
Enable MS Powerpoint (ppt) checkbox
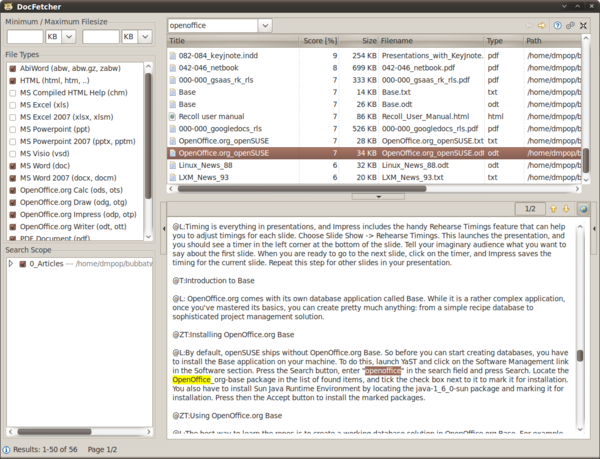pyautogui.click(x=13, y=130)
